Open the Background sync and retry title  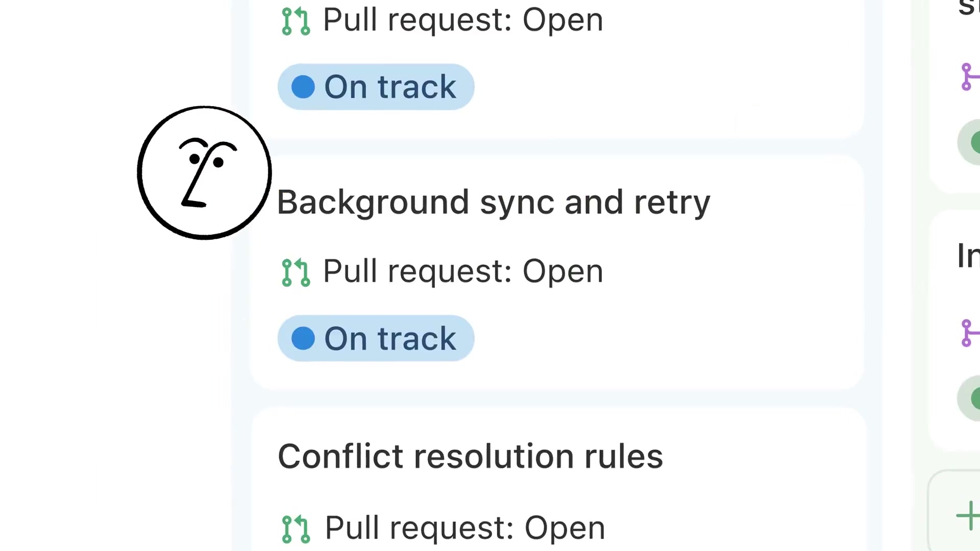493,203
